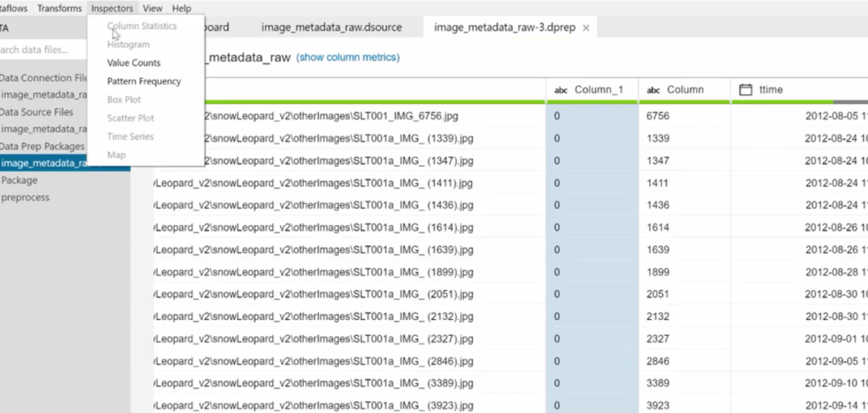Expand the Data Source Files section

(x=37, y=112)
